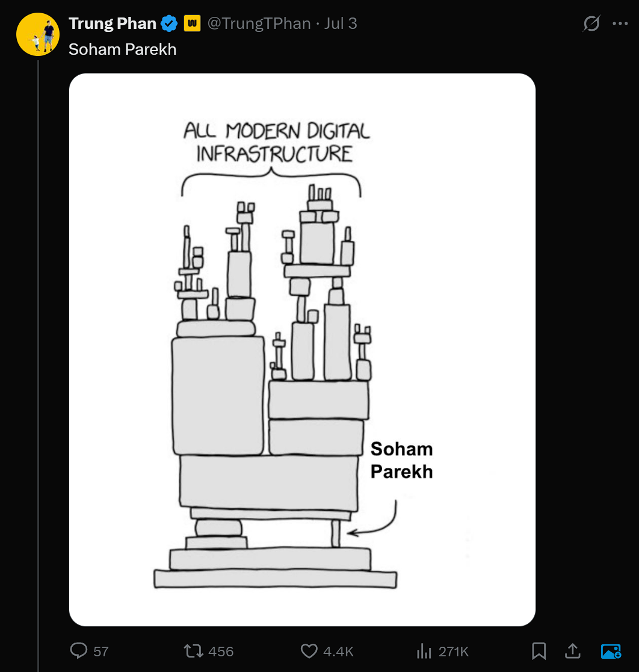
Task: Toggle the bookmark icon
Action: click(x=539, y=651)
